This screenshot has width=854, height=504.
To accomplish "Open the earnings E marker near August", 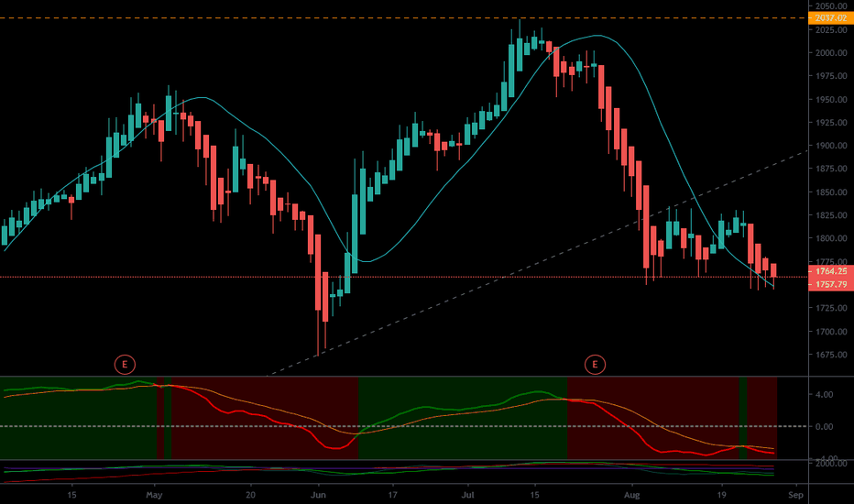I will [595, 365].
